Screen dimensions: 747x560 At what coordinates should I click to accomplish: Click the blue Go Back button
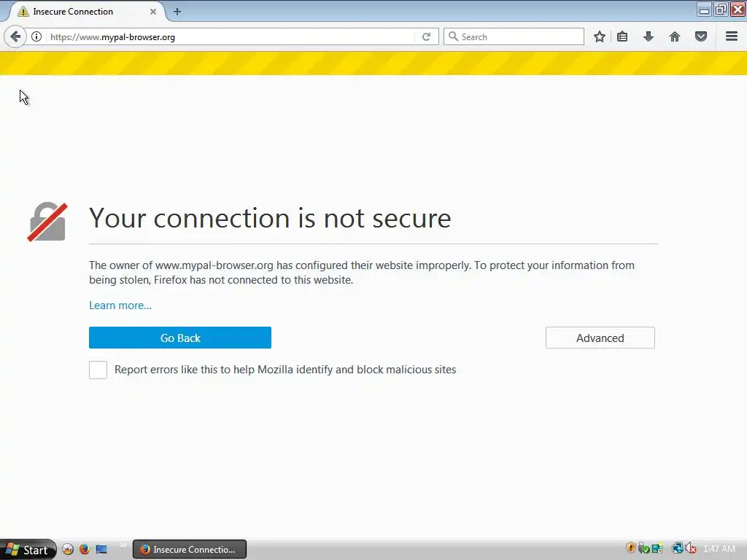point(180,338)
